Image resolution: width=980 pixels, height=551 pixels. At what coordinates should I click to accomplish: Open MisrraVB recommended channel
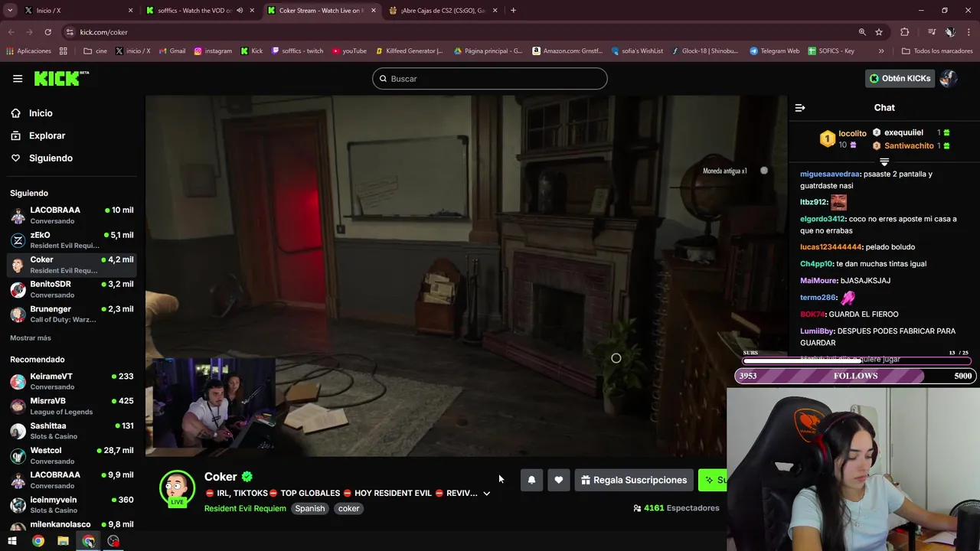[x=72, y=406]
